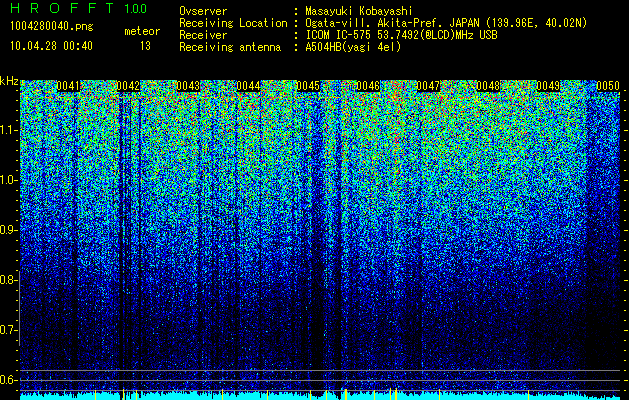This screenshot has width=629, height=400.
Task: Select the 0.6 frequency axis label
Action: coord(8,380)
